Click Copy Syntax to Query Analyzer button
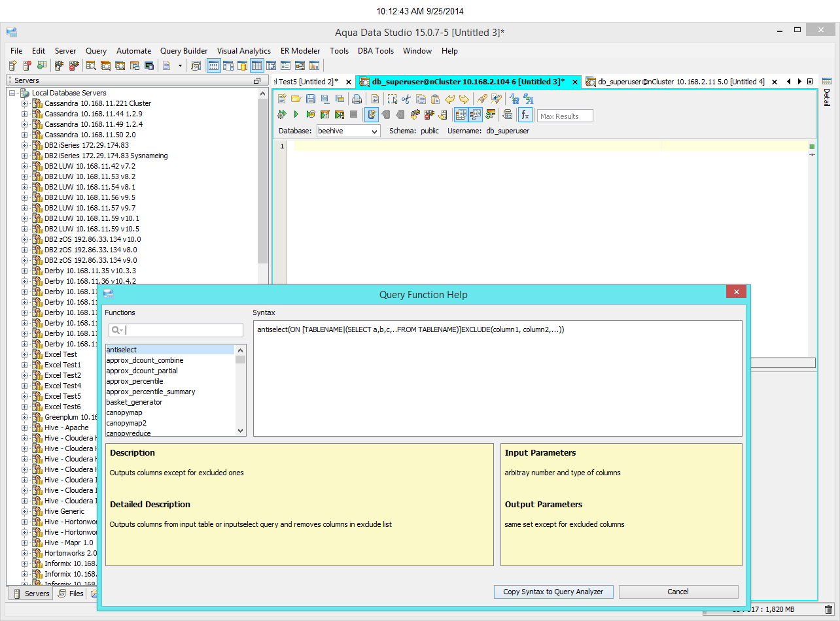 [553, 592]
